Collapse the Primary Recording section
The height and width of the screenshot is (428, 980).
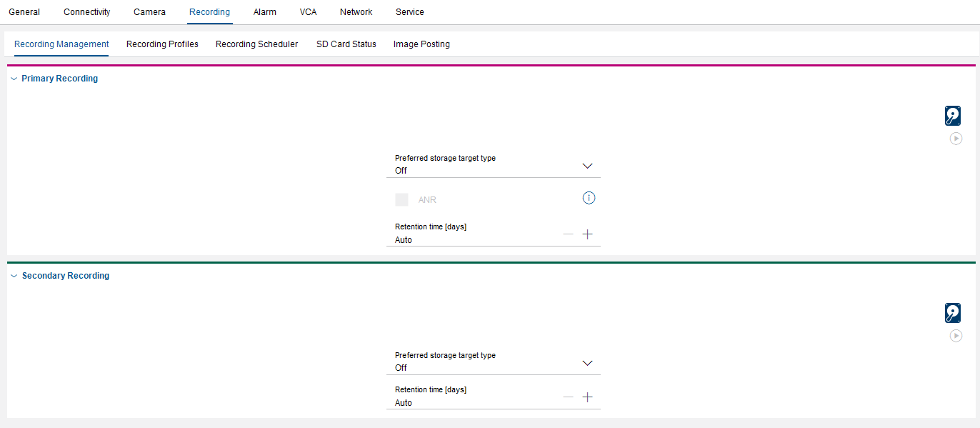pos(14,79)
